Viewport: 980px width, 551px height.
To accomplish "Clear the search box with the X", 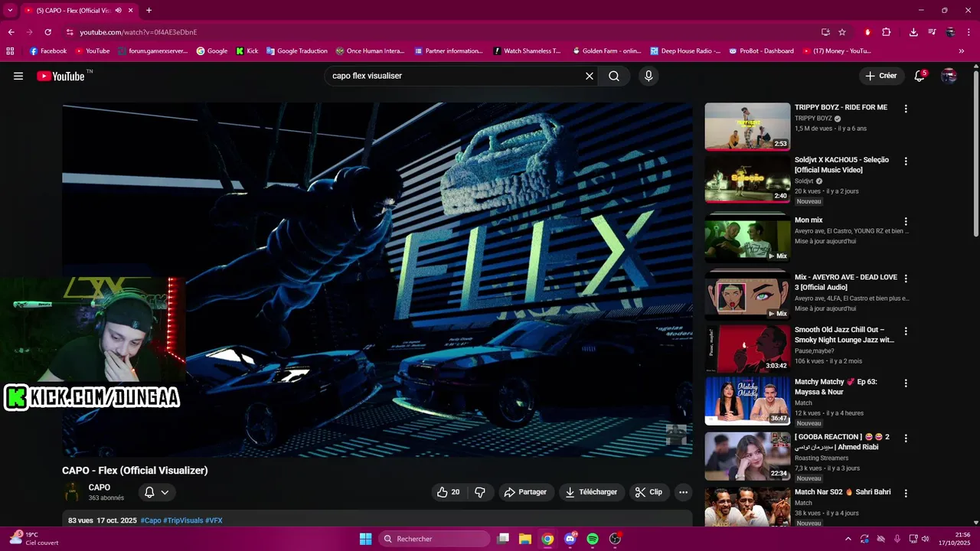I will point(590,76).
